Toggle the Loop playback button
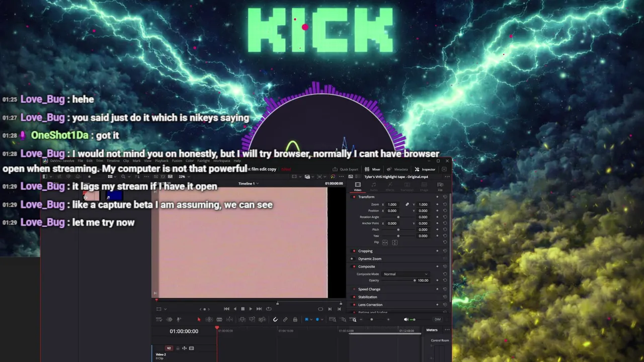The height and width of the screenshot is (362, 644). tap(269, 309)
